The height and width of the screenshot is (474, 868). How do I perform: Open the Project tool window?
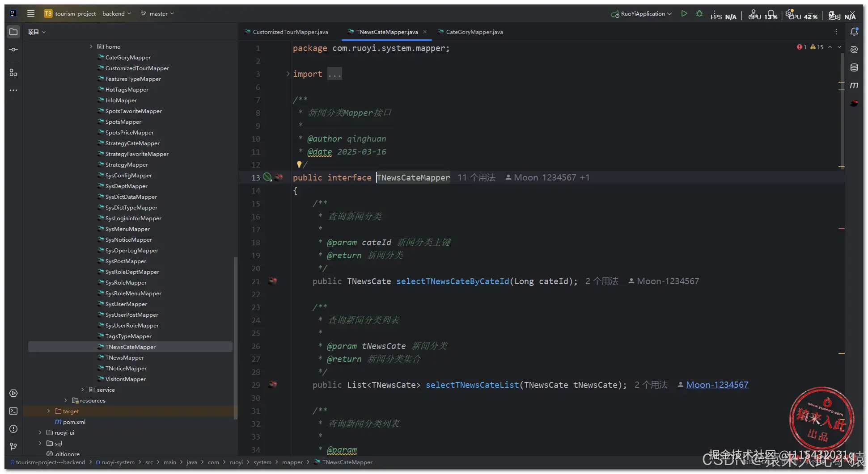(13, 32)
